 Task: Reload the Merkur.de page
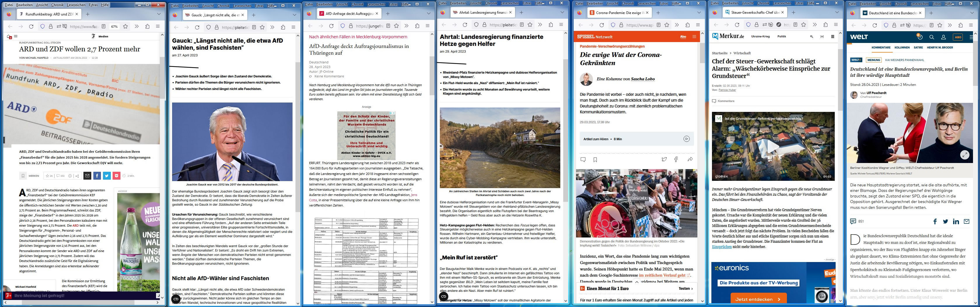click(737, 25)
